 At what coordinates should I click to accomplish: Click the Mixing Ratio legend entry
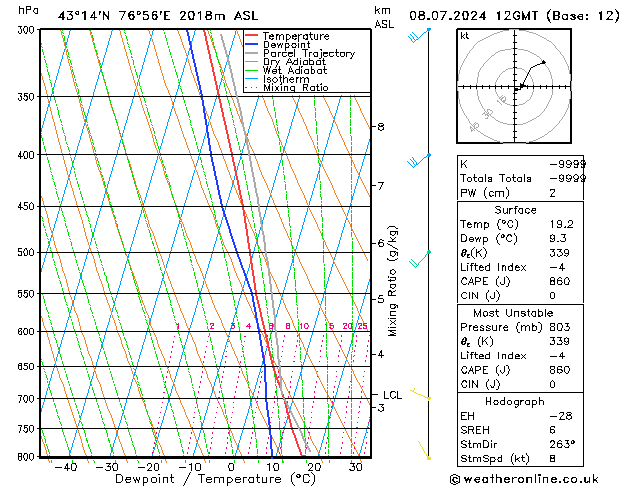point(287,87)
